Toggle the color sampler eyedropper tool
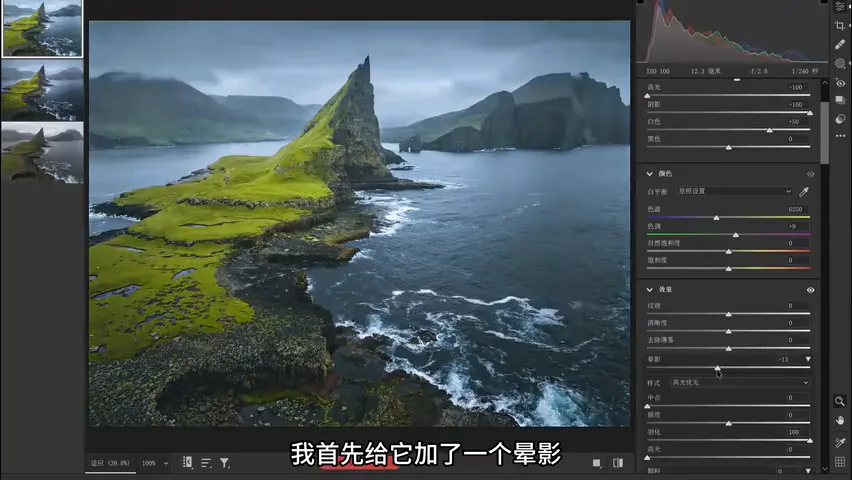Viewport: 852px width, 480px height. [840, 442]
